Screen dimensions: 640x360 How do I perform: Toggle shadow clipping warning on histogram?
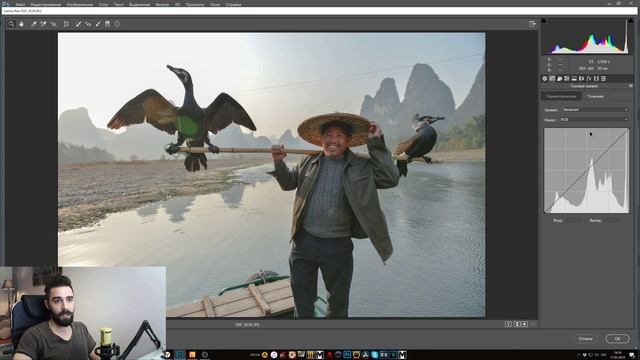(x=544, y=20)
